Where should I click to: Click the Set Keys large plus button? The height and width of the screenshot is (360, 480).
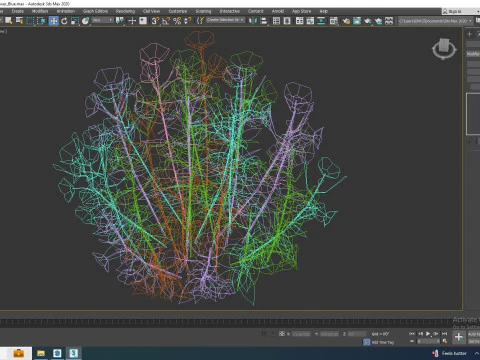459,337
